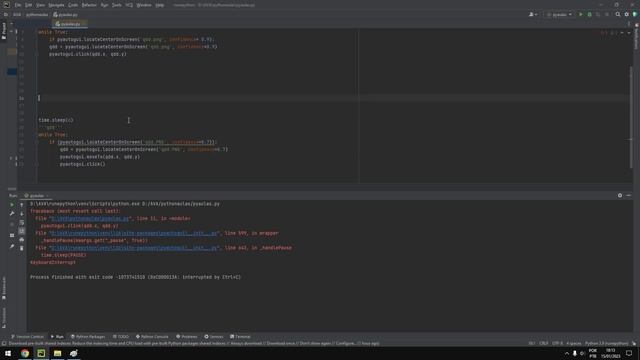Click the volume icon in system tray

pos(582,353)
